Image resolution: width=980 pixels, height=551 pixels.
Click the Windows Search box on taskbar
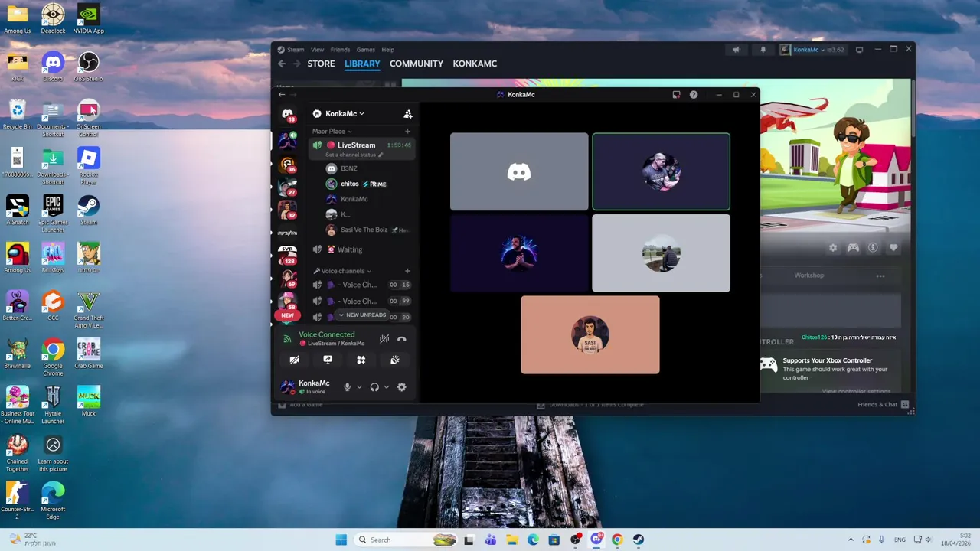tap(407, 540)
